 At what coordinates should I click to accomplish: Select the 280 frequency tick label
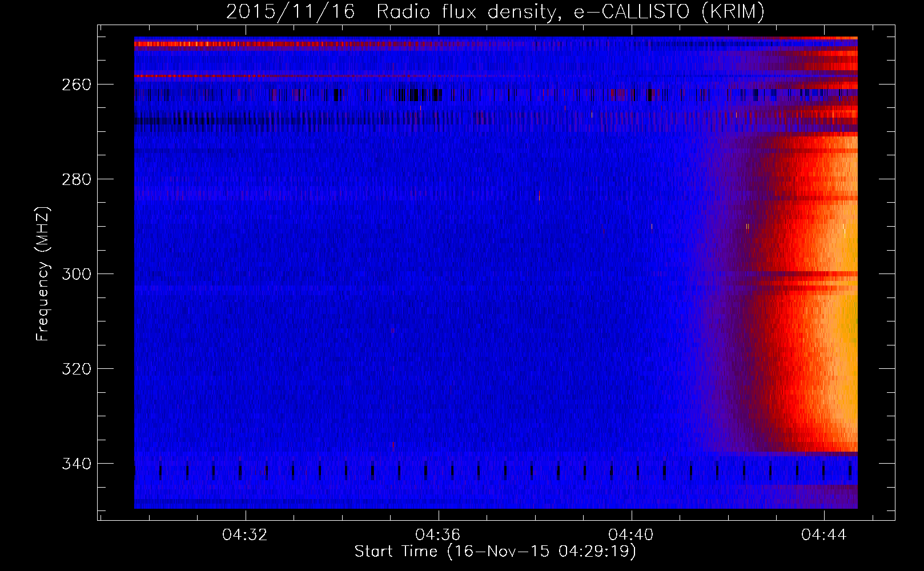(x=77, y=179)
